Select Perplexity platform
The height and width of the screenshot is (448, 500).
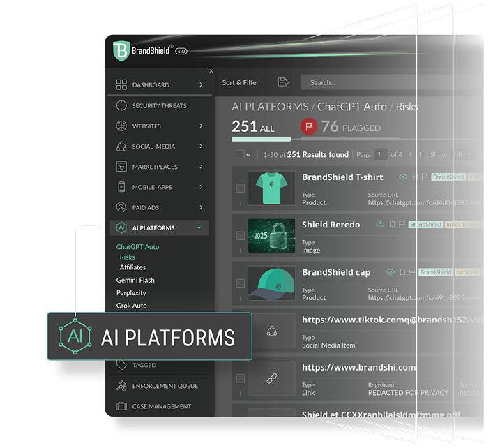[x=131, y=292]
